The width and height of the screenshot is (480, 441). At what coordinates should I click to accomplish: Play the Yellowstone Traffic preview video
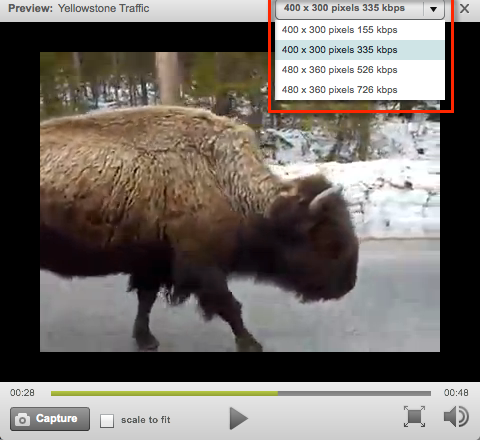click(239, 418)
